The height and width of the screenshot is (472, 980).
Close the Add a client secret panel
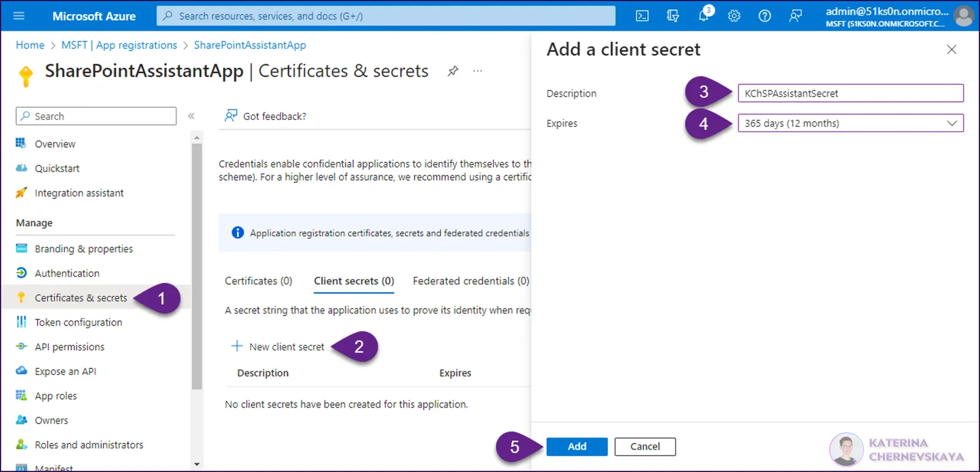(x=951, y=50)
